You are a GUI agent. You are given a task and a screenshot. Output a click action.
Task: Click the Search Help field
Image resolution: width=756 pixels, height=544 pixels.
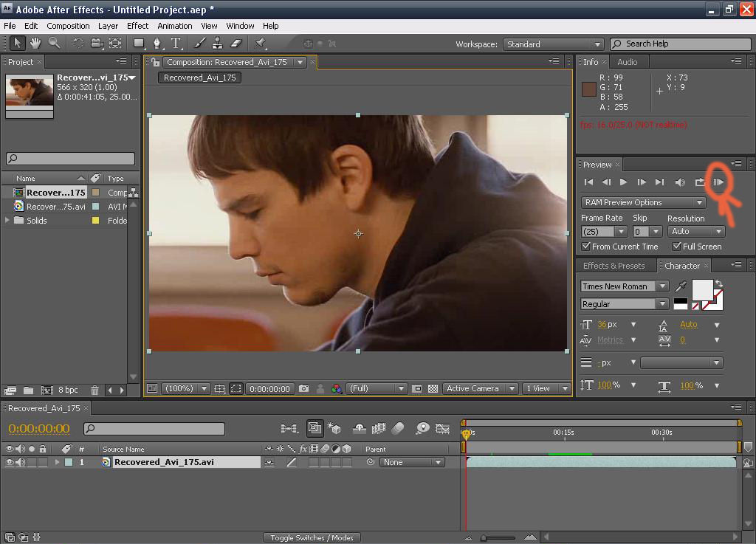(680, 44)
